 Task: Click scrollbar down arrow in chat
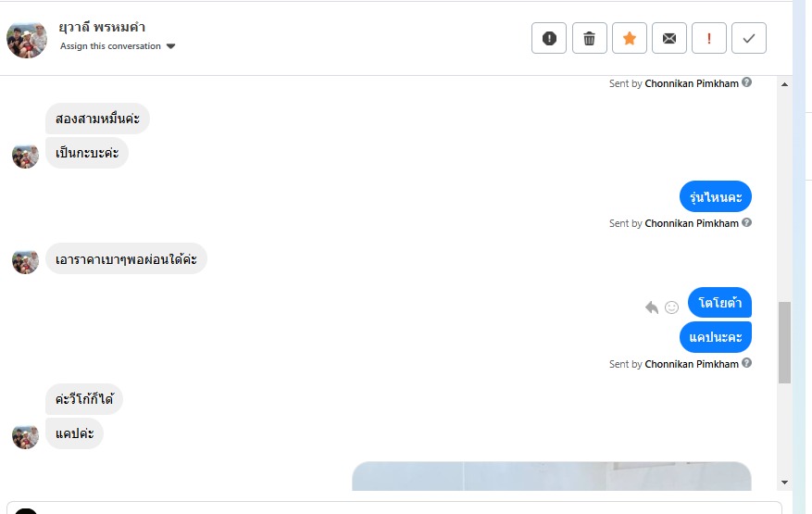[784, 483]
